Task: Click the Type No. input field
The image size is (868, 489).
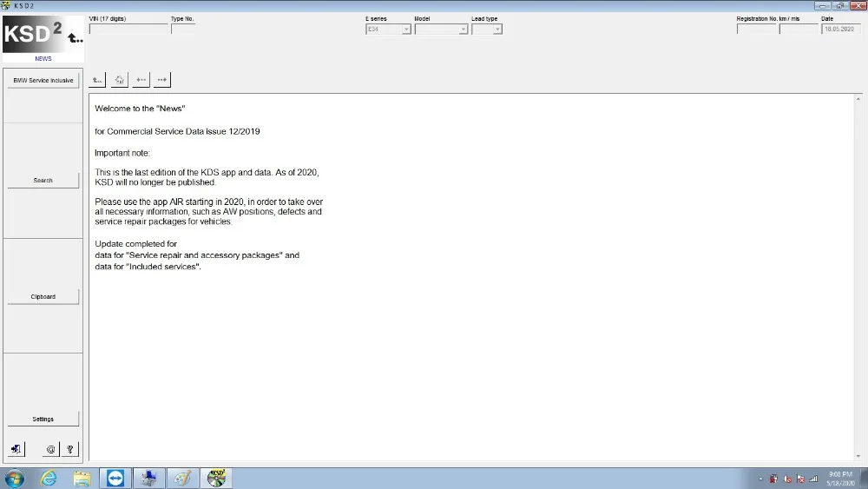Action: pyautogui.click(x=182, y=30)
